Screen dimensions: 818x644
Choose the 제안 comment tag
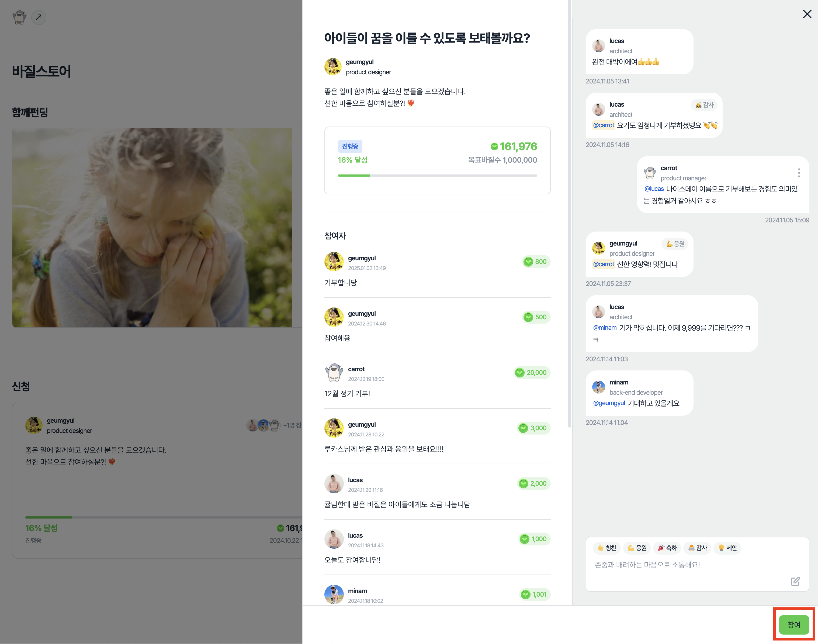[x=727, y=547]
